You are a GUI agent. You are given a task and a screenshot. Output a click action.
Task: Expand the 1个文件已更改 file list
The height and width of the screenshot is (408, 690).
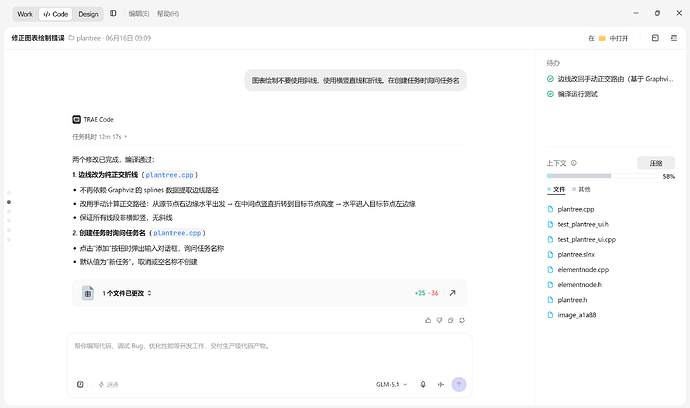[127, 293]
